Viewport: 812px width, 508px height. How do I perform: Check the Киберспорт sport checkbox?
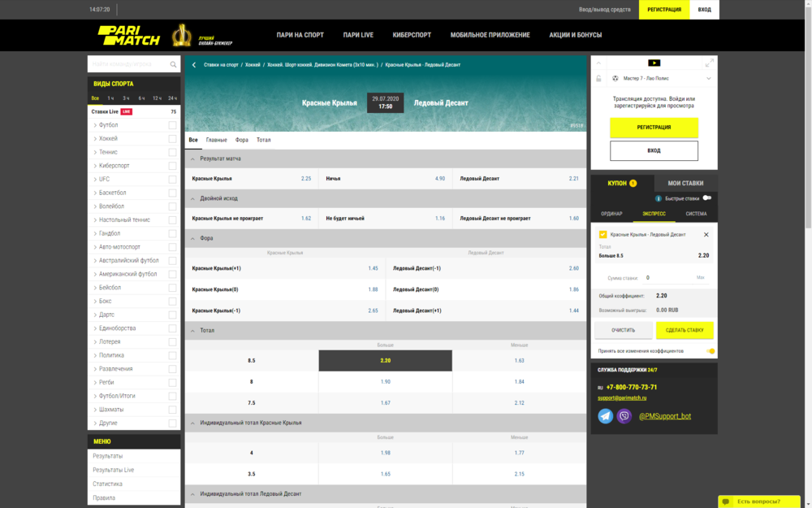(x=172, y=166)
